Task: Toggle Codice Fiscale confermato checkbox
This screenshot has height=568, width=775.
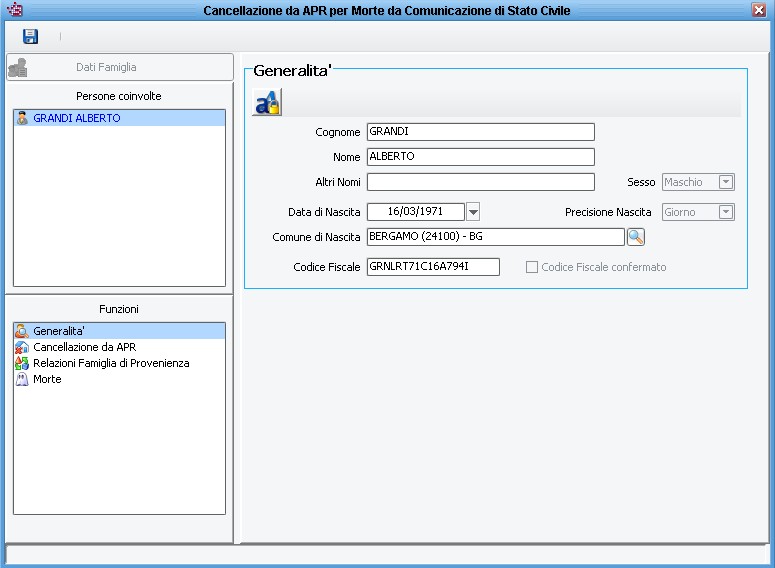Action: coord(532,267)
